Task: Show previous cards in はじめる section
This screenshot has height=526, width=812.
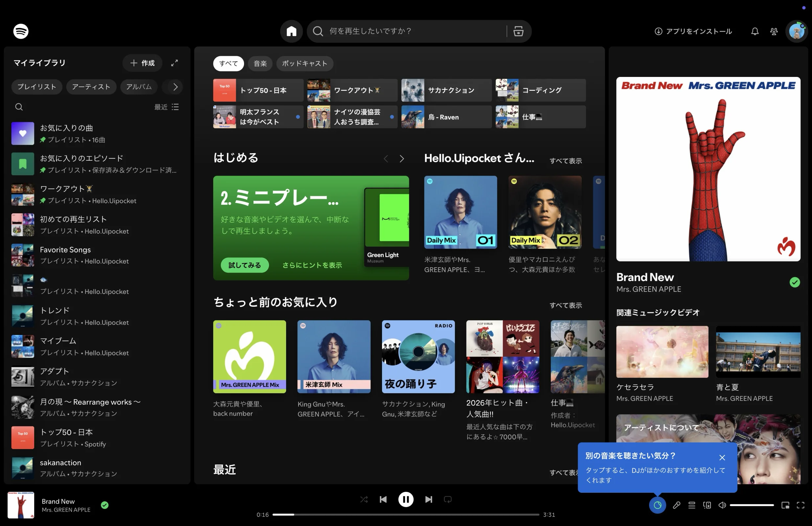Action: tap(386, 158)
